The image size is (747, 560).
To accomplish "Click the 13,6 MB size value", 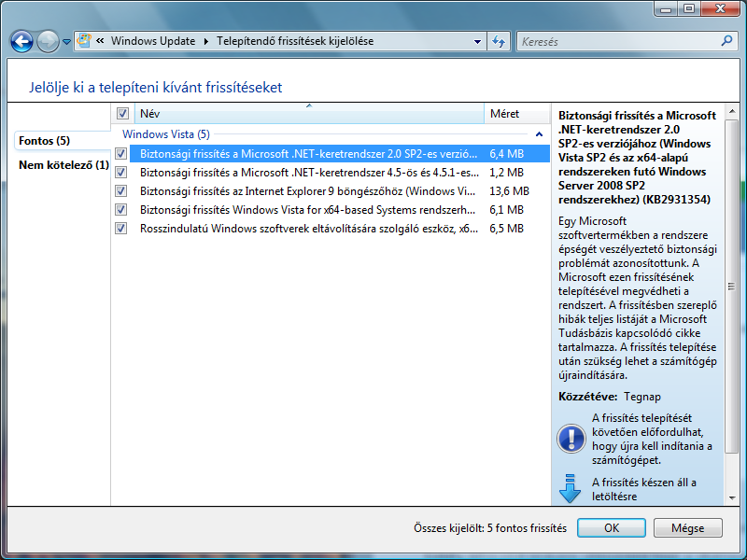I will pos(509,191).
